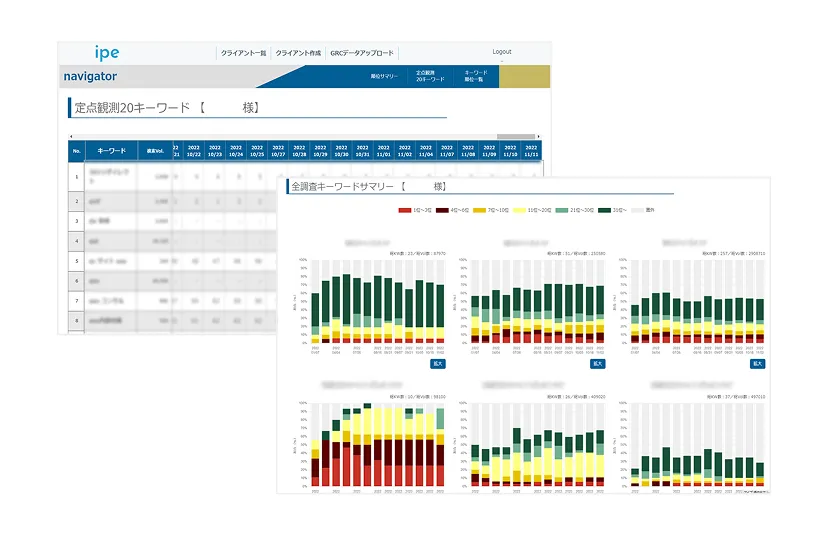828x536 pixels.
Task: Click the Logout link
Action: tap(501, 52)
